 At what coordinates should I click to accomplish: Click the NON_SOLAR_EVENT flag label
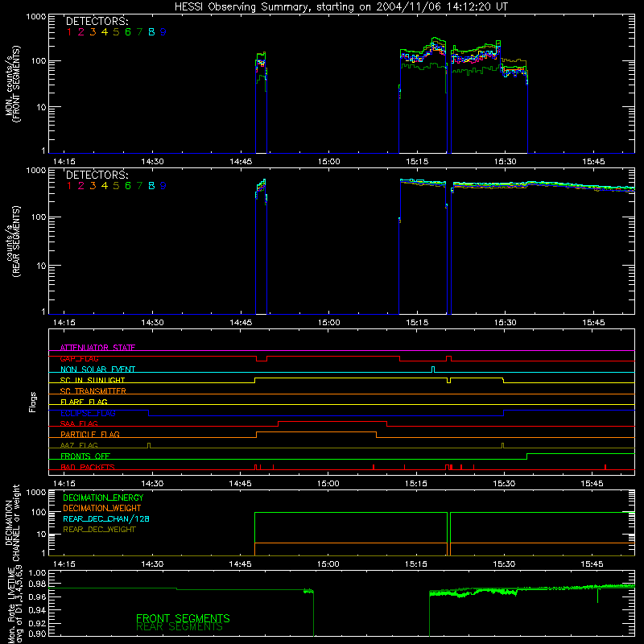[97, 369]
